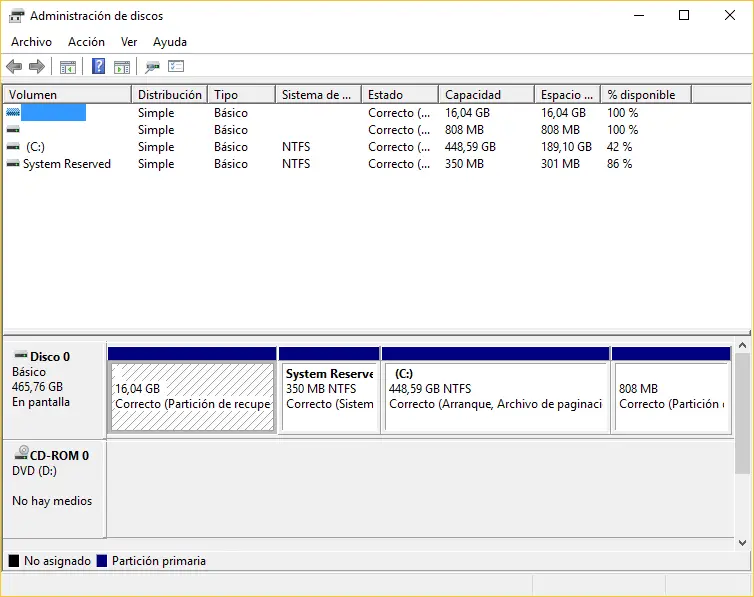
Task: Sort by the Estado column header
Action: click(401, 95)
